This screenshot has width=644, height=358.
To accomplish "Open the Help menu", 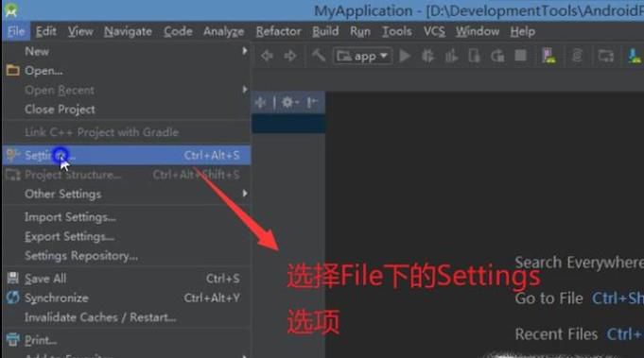I will [522, 31].
